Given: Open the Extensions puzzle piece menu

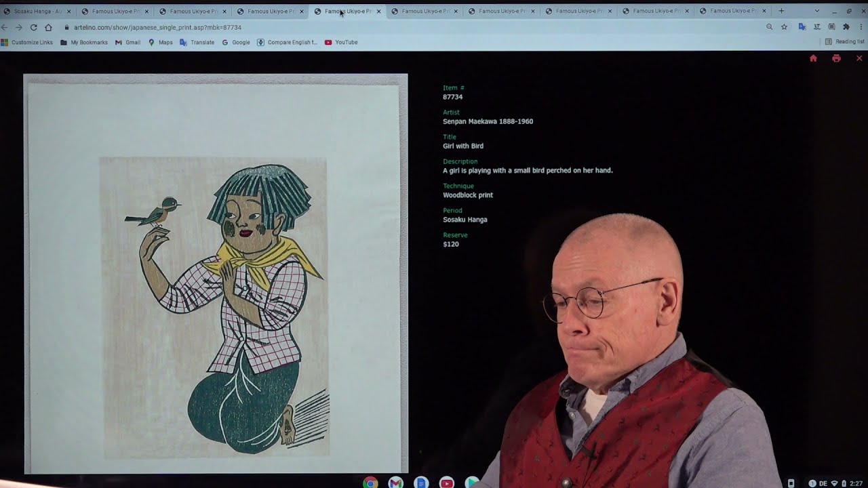Looking at the screenshot, I should (846, 27).
